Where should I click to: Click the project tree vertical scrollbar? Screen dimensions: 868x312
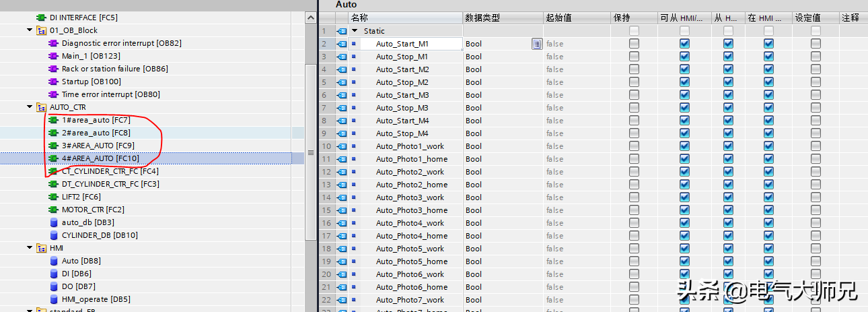click(310, 152)
